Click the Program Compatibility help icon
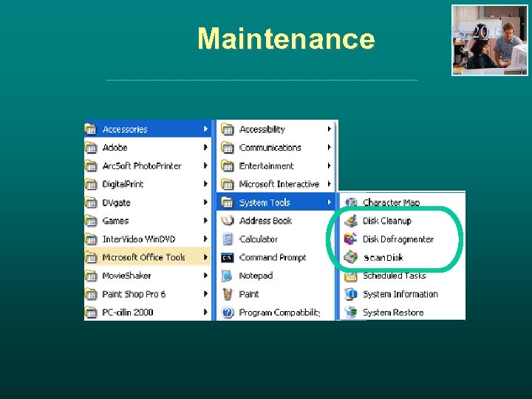This screenshot has width=532, height=399. point(228,312)
